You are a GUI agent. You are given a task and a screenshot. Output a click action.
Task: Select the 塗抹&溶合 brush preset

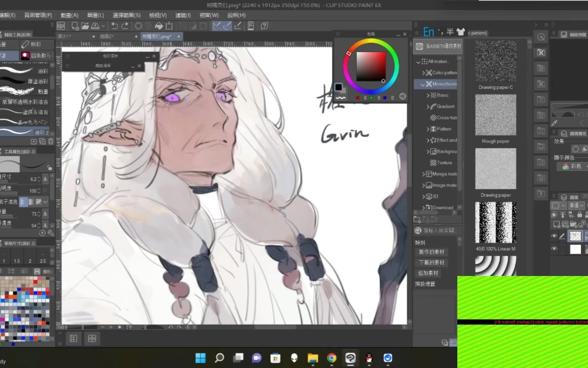(x=25, y=112)
